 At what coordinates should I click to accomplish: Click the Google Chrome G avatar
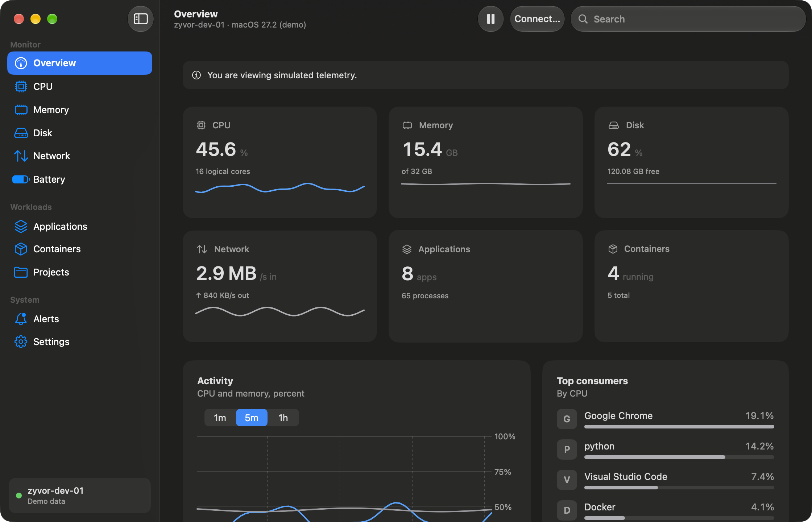pos(567,419)
